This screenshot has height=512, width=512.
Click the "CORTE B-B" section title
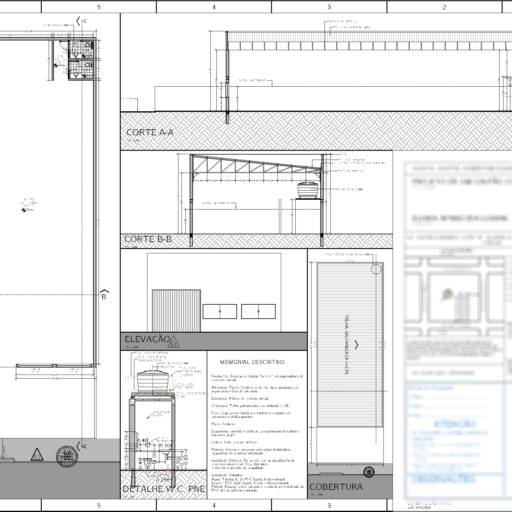point(148,239)
